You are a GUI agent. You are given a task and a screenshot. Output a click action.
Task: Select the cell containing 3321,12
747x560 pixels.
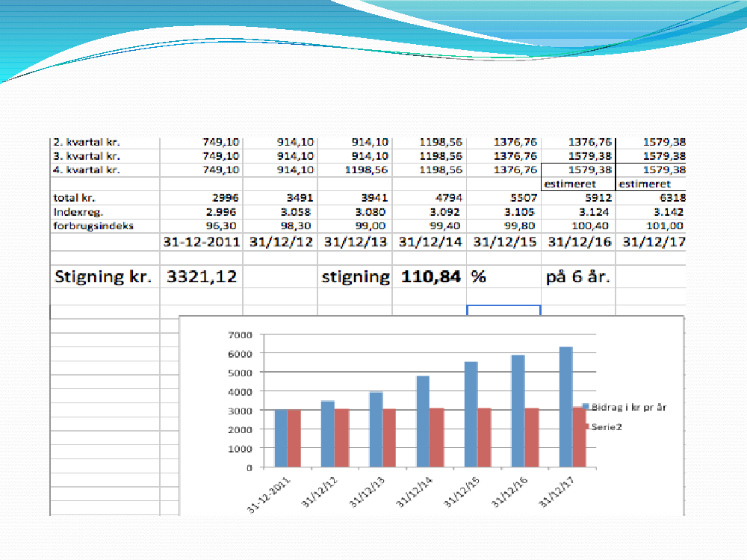point(201,276)
